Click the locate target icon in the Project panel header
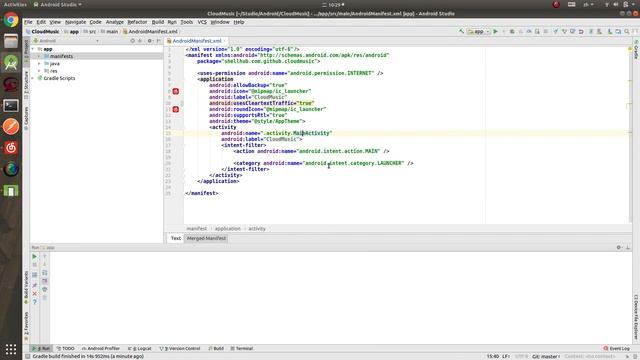 pyautogui.click(x=133, y=41)
